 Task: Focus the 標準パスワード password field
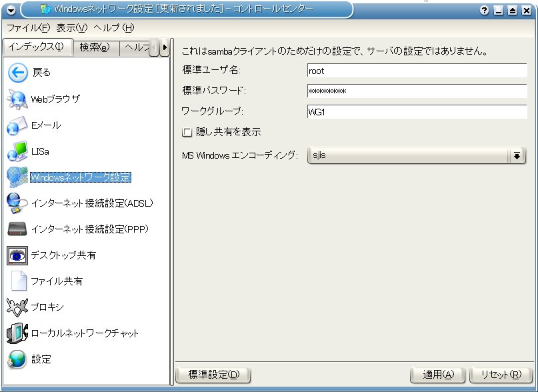417,91
